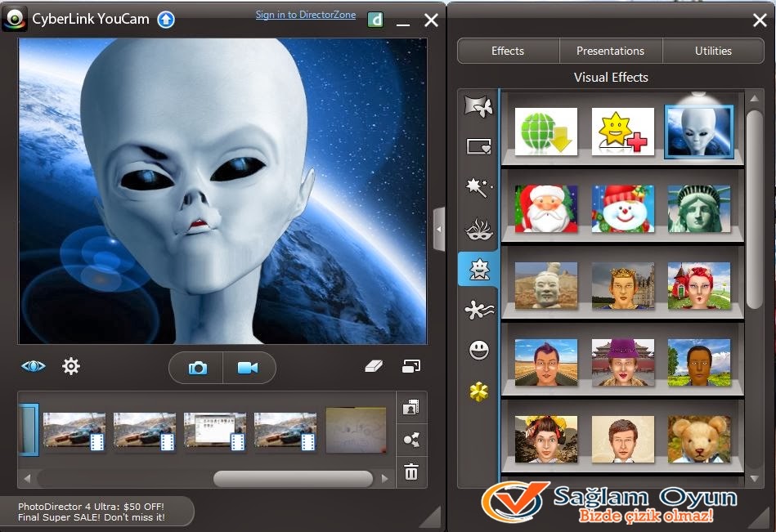Click the window-mode switch icon beside the eraser
Screen dimensions: 776x532
click(x=411, y=366)
